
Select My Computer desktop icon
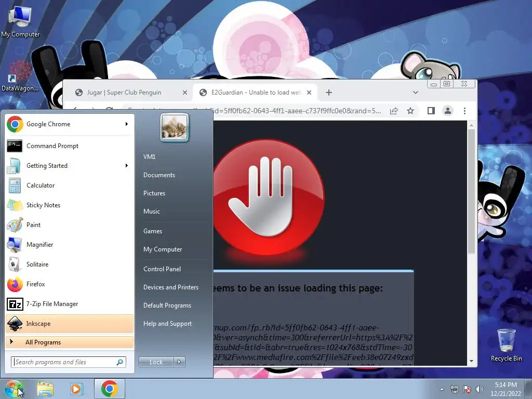[20, 22]
